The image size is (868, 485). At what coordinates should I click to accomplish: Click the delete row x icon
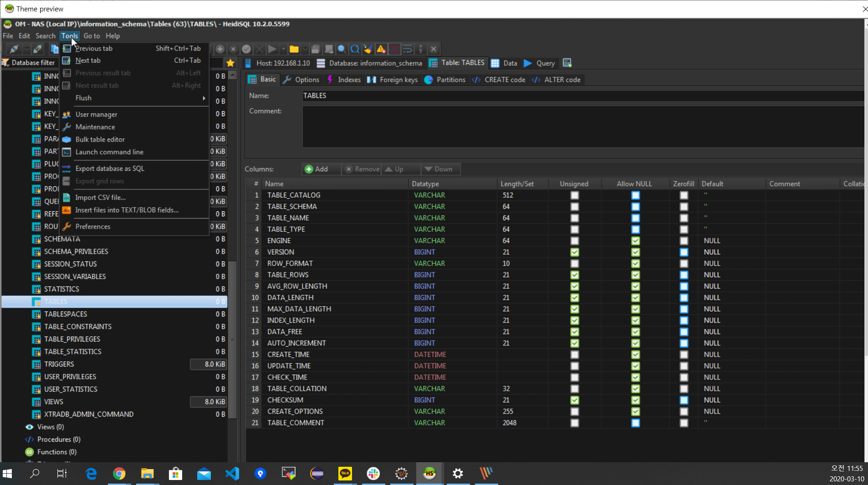(233, 49)
